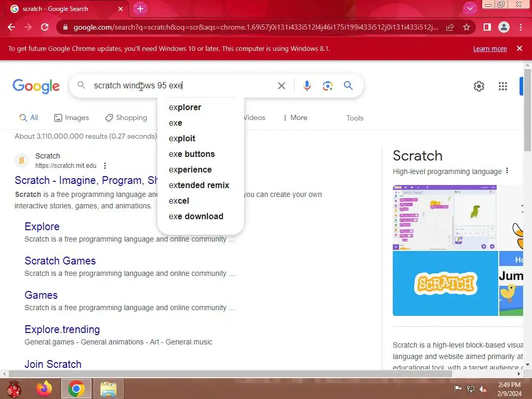
Task: Open the Scratch Games sitelink
Action: point(60,261)
